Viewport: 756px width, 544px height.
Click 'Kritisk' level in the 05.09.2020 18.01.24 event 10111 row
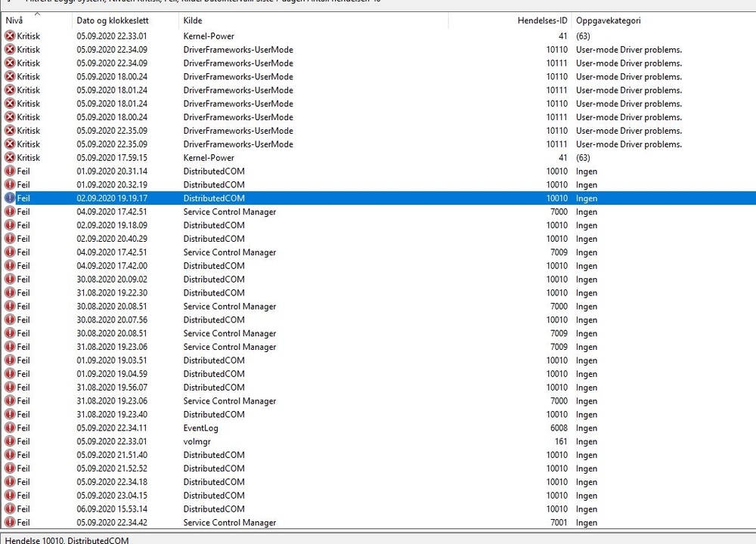coord(29,90)
